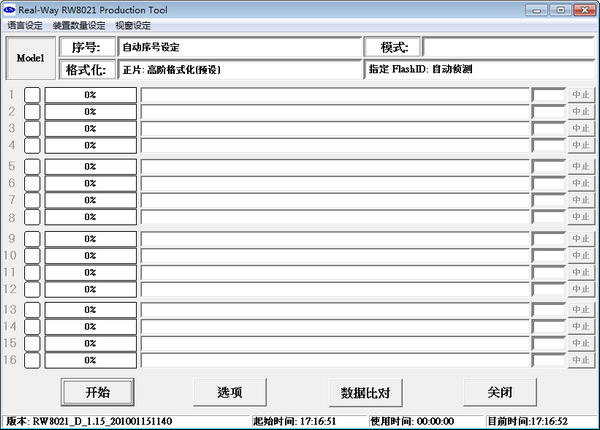This screenshot has width=600, height=430.
Task: Click the message field of slot 2
Action: coord(335,112)
